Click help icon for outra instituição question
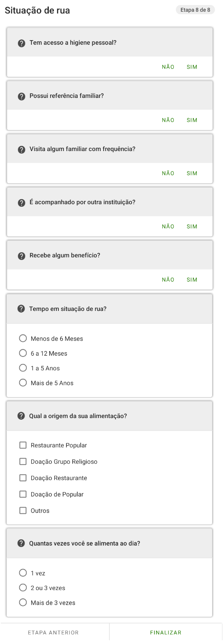The width and height of the screenshot is (223, 644). click(x=22, y=203)
